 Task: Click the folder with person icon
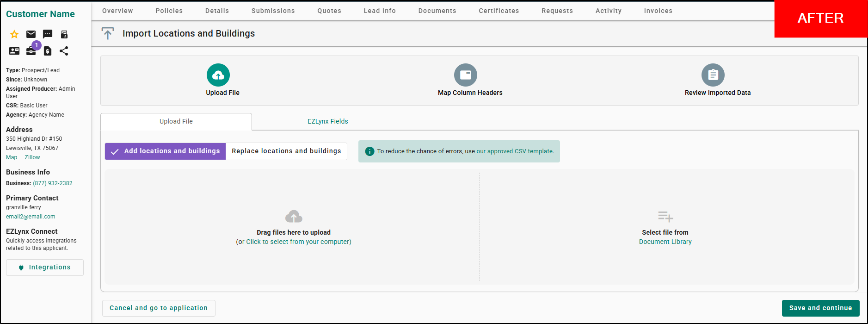coord(64,34)
